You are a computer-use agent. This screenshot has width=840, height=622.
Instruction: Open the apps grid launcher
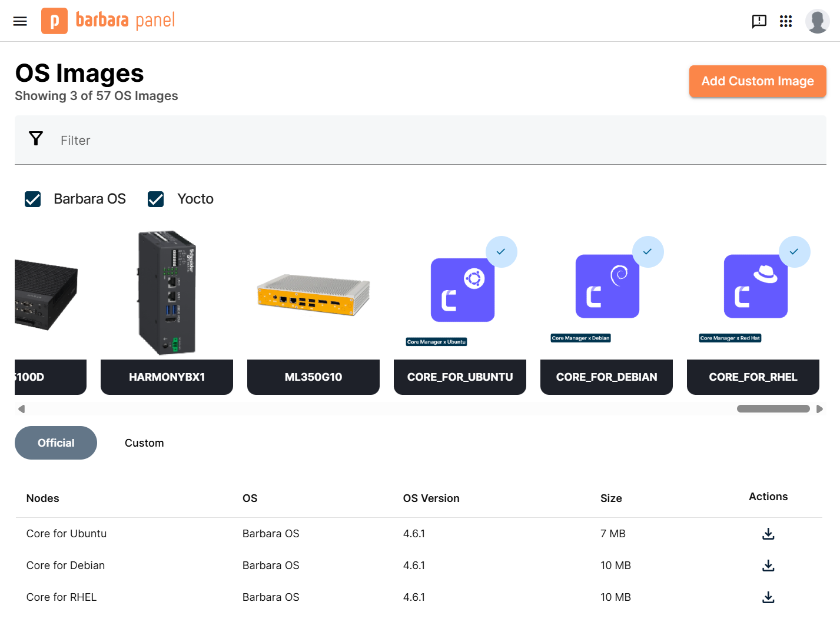click(786, 21)
